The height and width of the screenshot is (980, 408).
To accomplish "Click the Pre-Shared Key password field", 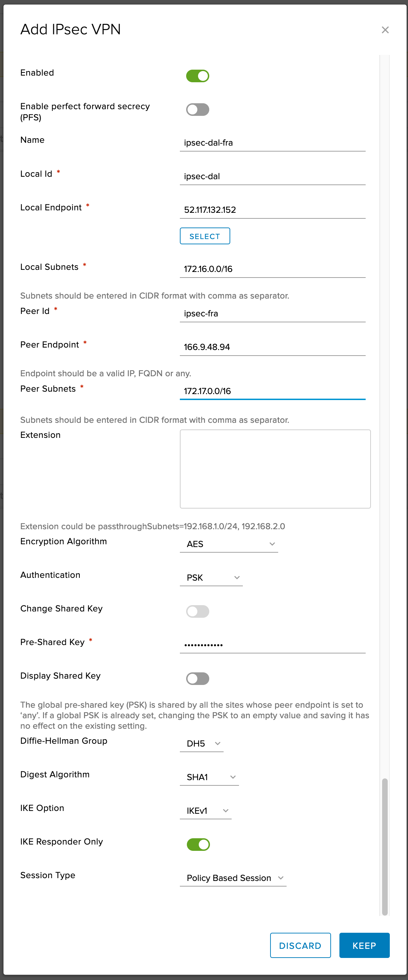I will [272, 644].
